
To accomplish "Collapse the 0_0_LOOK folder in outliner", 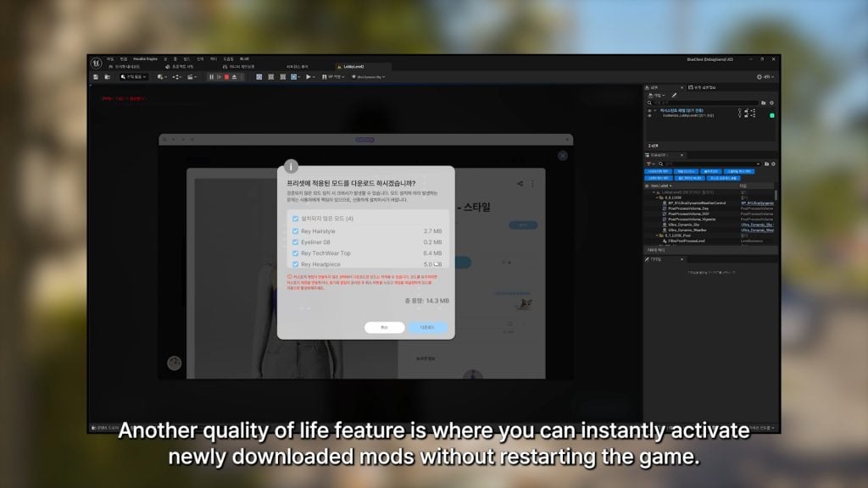I will (x=659, y=198).
